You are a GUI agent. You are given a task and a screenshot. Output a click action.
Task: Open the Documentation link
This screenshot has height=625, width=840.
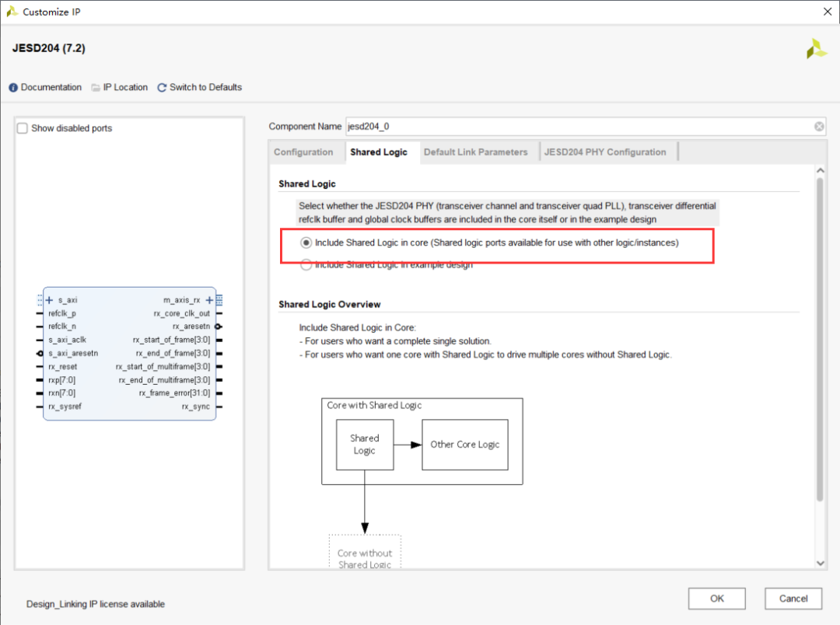coord(46,87)
